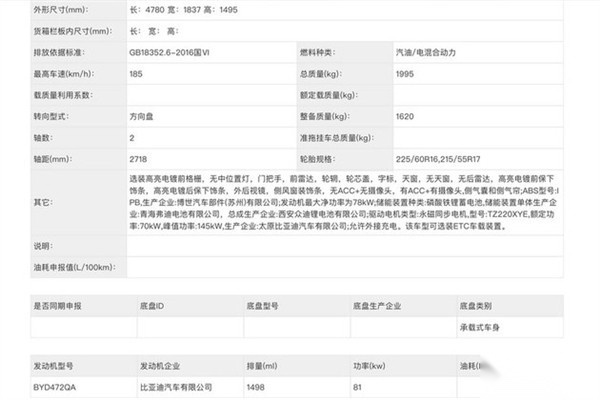Viewport: 600px width, 400px height.
Task: Click the 底盘生产企业 column header
Action: coord(377,306)
